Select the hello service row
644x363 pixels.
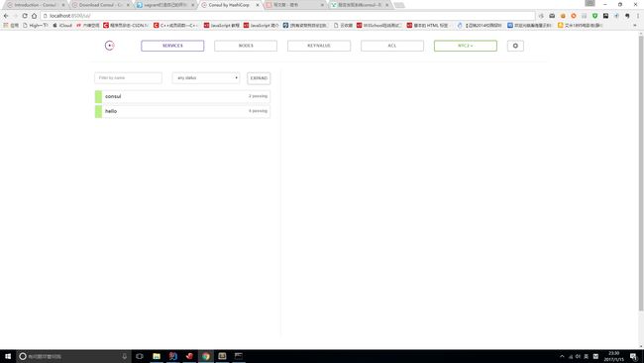coord(182,111)
